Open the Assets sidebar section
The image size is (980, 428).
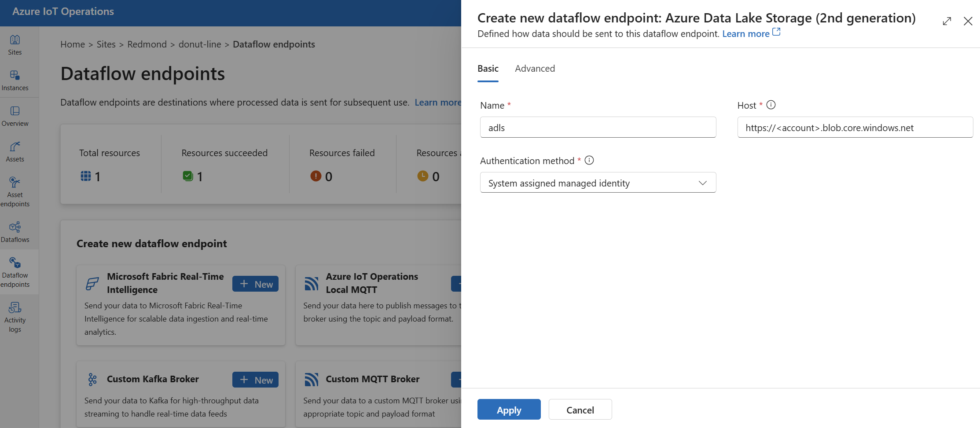15,152
